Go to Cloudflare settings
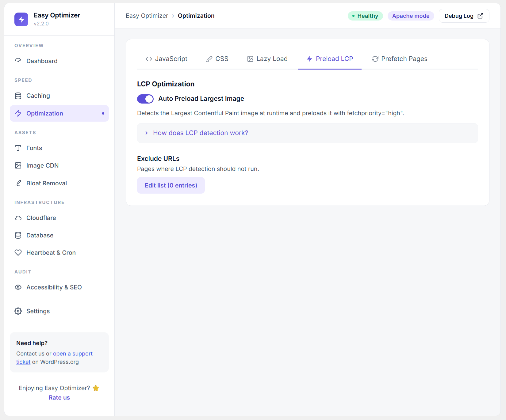Image resolution: width=506 pixels, height=420 pixels. [59, 218]
